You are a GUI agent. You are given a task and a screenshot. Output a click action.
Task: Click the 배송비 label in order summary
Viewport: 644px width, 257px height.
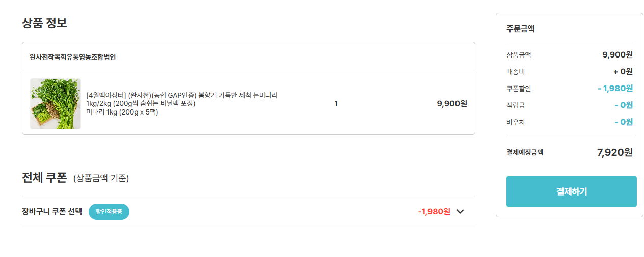516,72
